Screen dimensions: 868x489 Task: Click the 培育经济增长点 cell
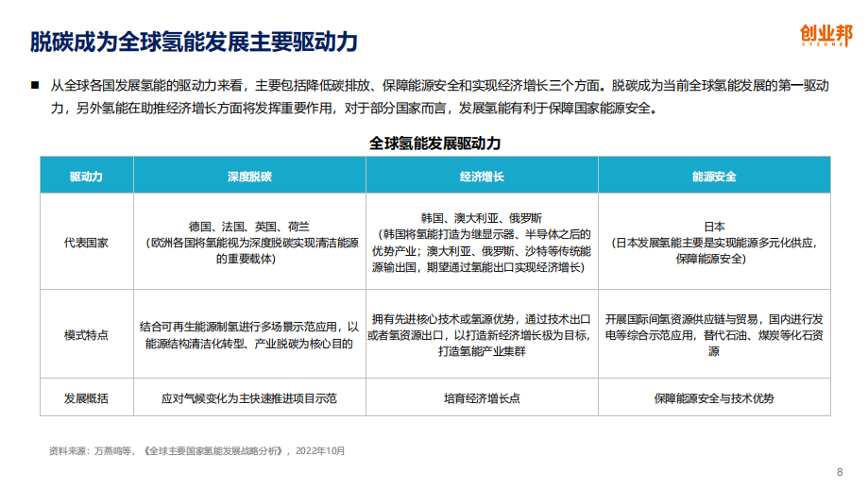pyautogui.click(x=482, y=398)
